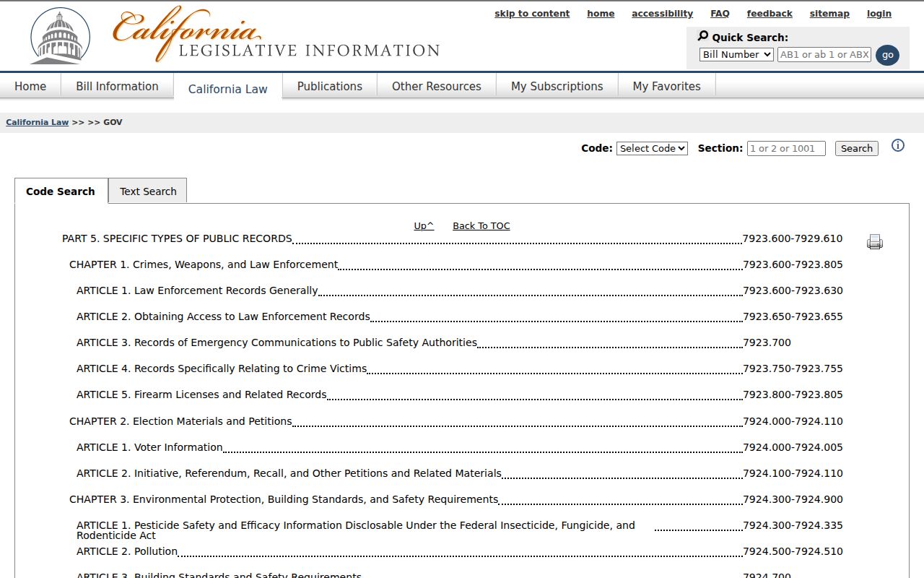Screen dimensions: 924x578
Task: Click the feedback link
Action: [x=770, y=14]
